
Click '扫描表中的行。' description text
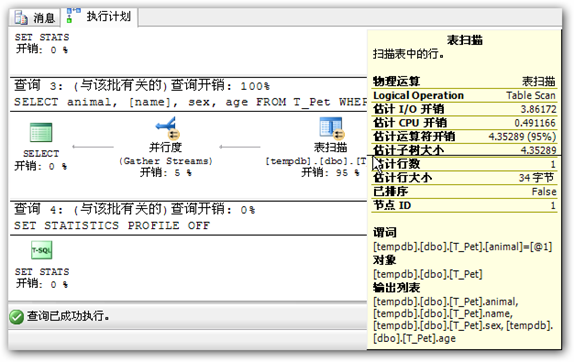409,54
